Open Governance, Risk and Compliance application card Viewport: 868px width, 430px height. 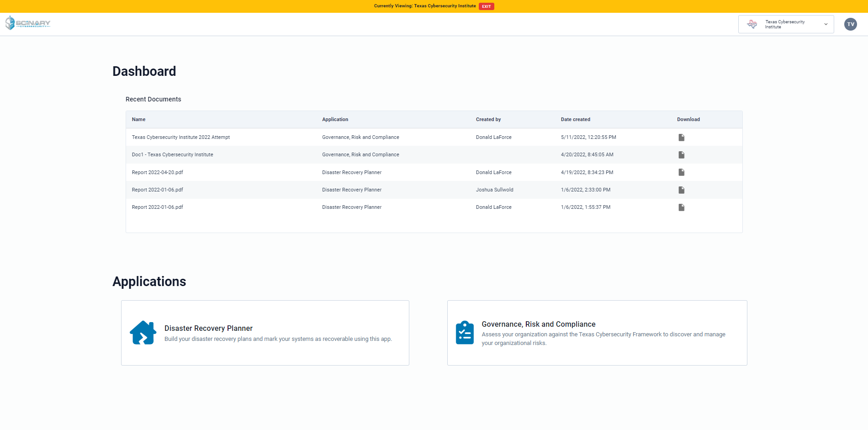tap(597, 333)
